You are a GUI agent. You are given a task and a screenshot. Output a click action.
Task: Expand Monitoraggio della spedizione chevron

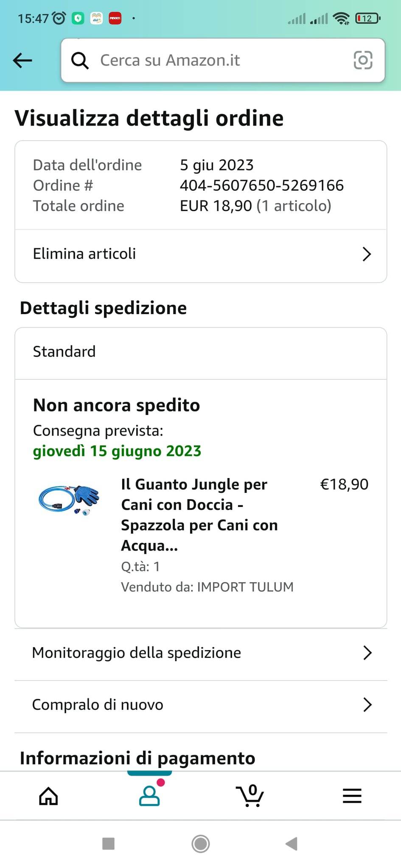[367, 653]
